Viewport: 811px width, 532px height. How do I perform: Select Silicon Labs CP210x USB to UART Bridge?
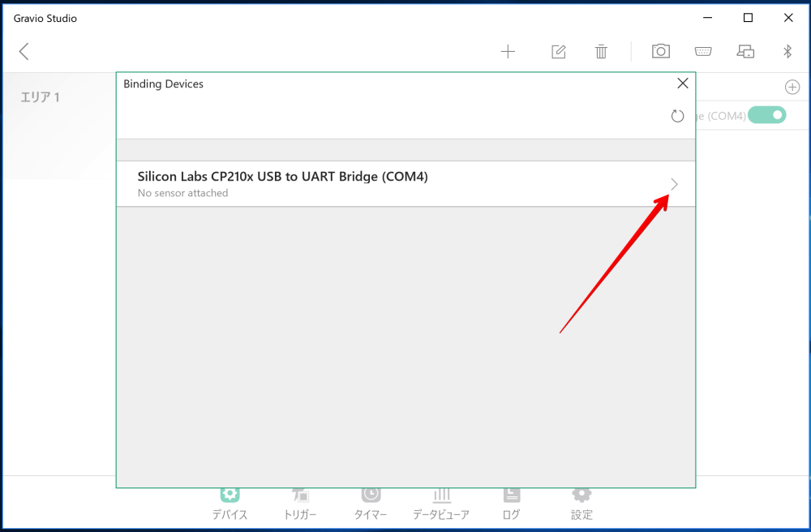coord(406,184)
